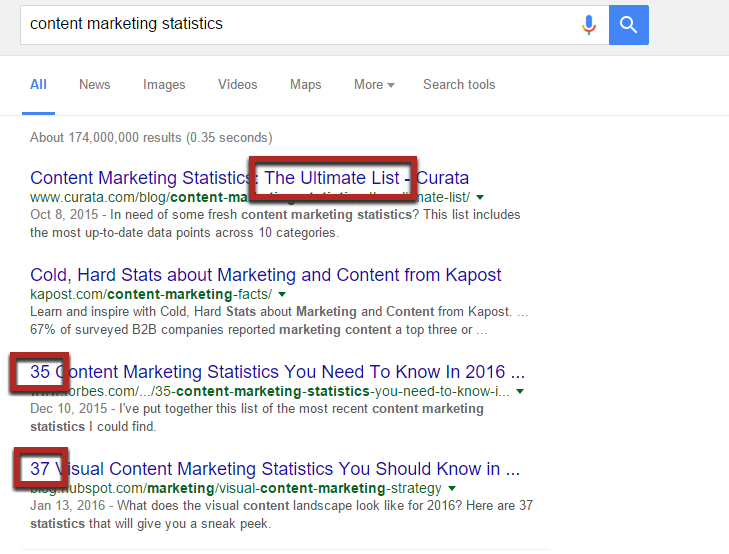Screen dimensions: 729x554
Task: Click the snippet starting 'Learn and inspire with Cold'
Action: point(279,321)
